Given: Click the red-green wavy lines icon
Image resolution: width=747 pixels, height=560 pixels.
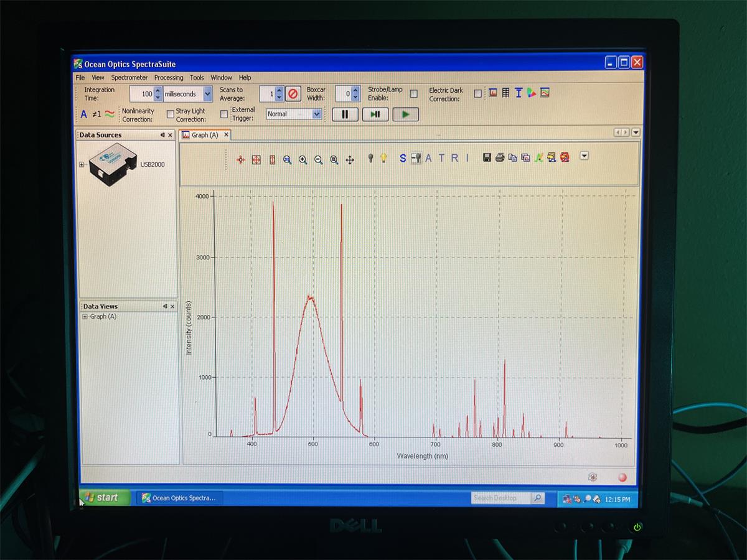Looking at the screenshot, I should tap(110, 114).
